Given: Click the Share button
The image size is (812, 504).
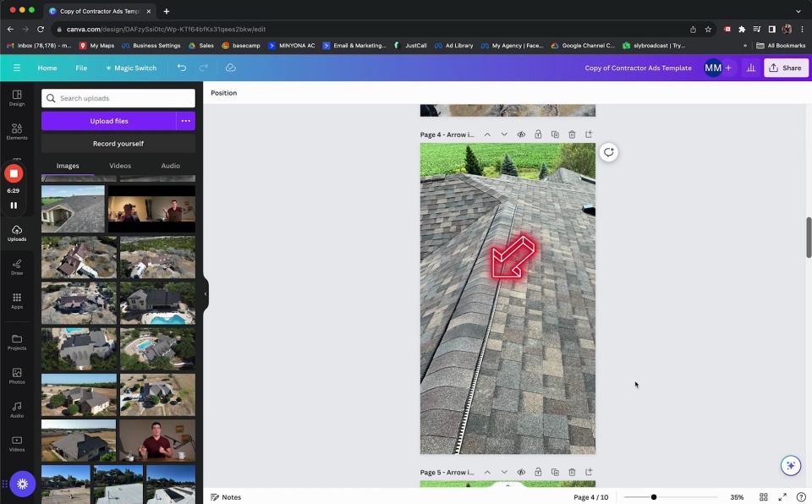Looking at the screenshot, I should (x=786, y=68).
